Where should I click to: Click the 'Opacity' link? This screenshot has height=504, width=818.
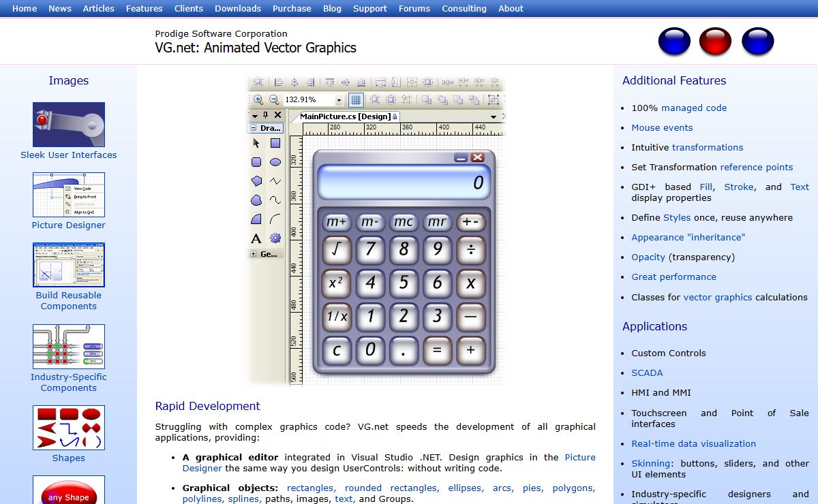click(x=648, y=257)
